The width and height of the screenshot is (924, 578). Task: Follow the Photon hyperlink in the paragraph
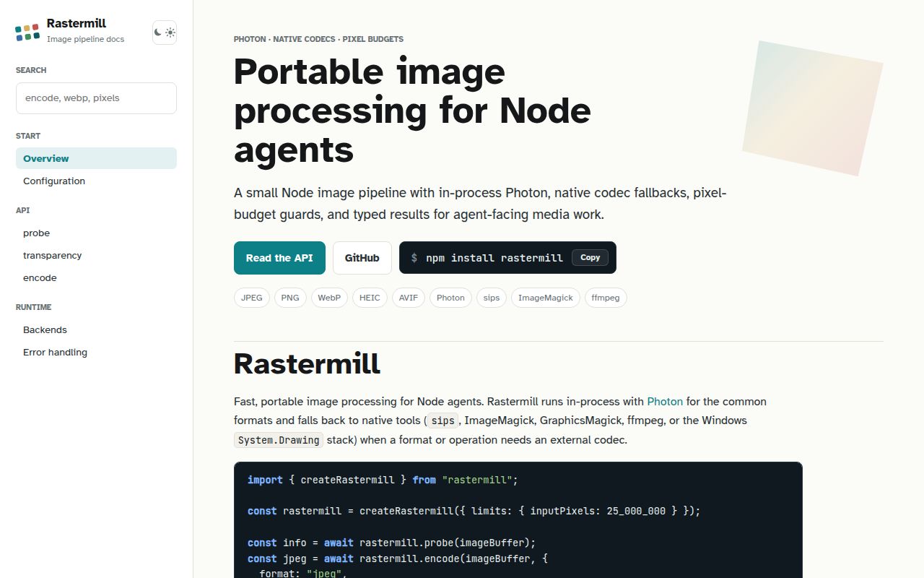point(665,402)
